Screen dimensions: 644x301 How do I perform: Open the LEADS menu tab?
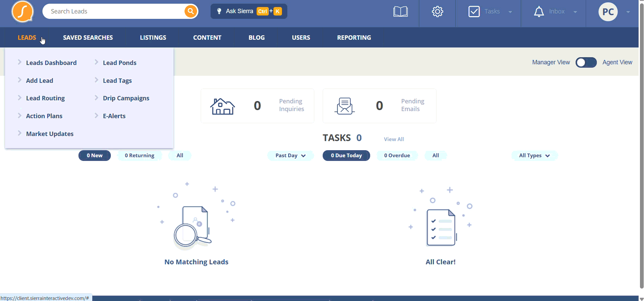point(27,37)
